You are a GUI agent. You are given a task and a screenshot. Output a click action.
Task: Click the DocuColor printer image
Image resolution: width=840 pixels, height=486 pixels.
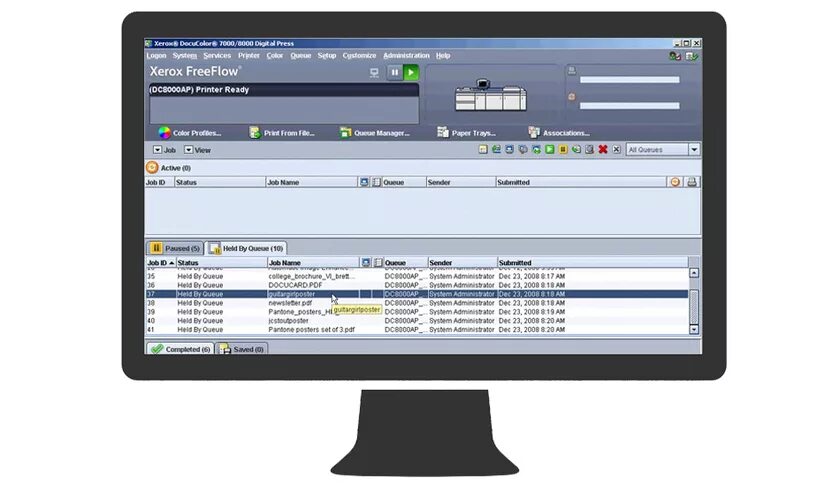[x=490, y=95]
